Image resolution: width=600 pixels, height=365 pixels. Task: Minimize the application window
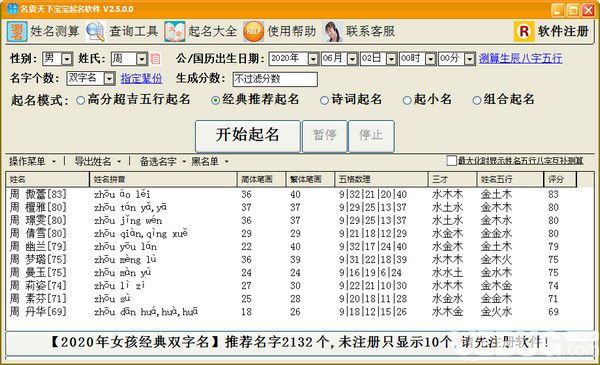(558, 10)
